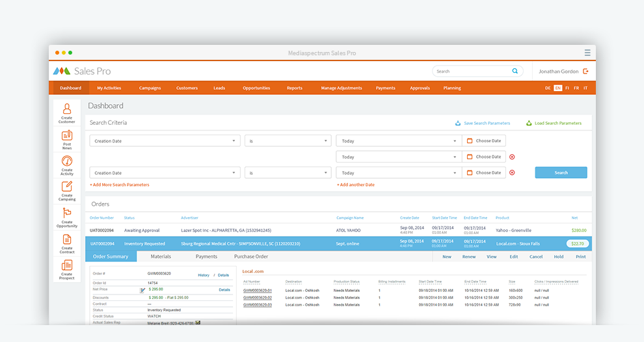Switch language to DE
The height and width of the screenshot is (342, 644).
pyautogui.click(x=548, y=88)
